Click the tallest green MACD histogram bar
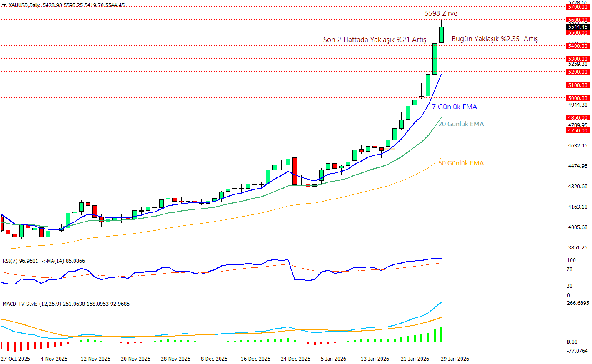 point(441,334)
